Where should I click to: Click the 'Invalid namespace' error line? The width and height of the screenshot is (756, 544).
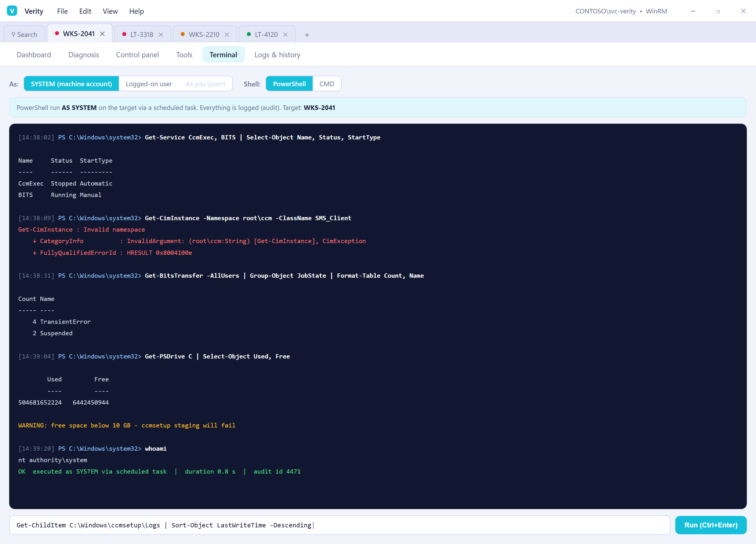82,229
